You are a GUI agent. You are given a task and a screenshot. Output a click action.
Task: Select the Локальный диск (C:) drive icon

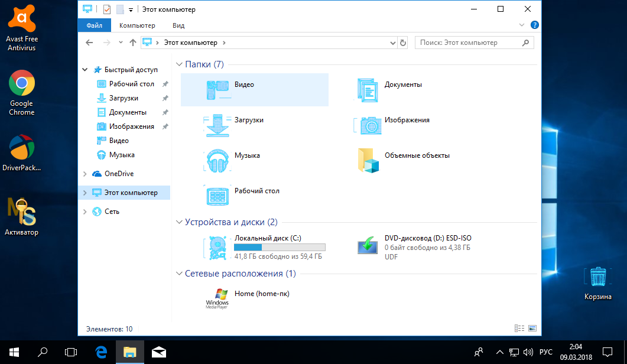[217, 248]
